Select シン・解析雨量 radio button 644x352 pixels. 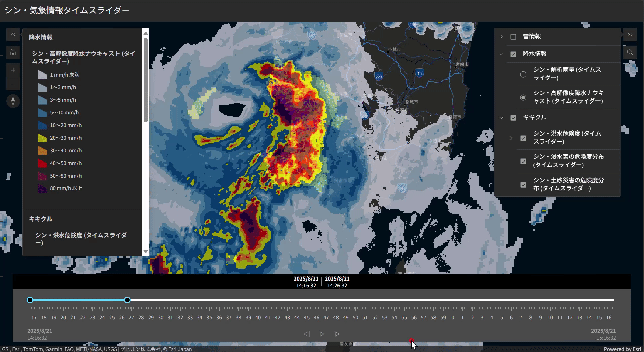click(523, 74)
